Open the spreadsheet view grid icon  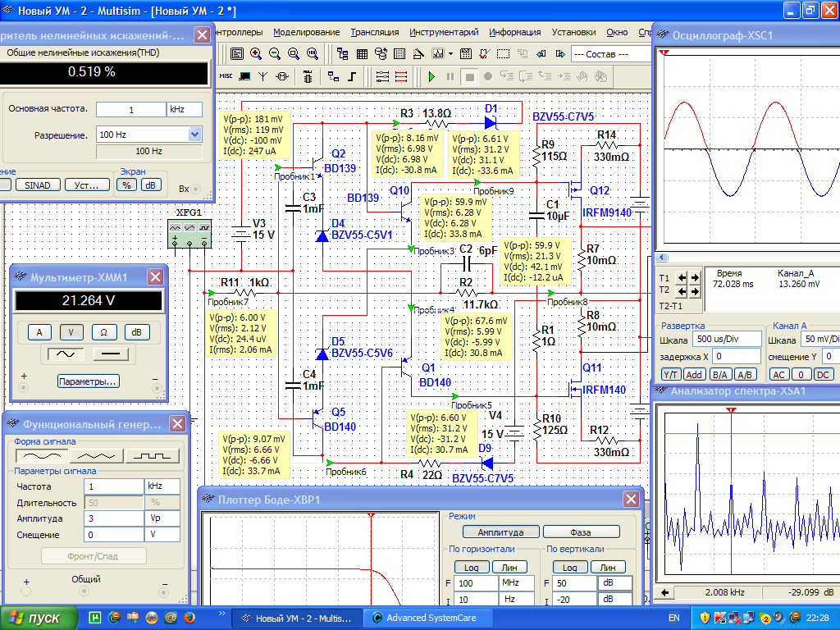point(362,53)
